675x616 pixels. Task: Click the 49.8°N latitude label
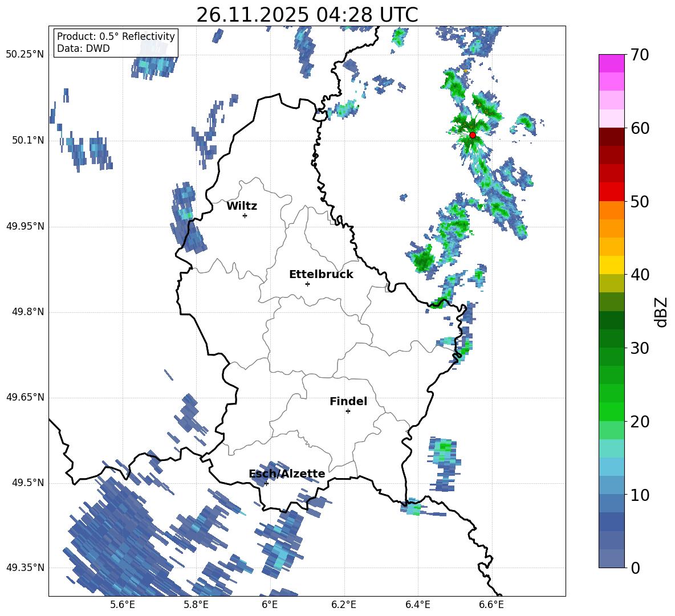pyautogui.click(x=28, y=312)
